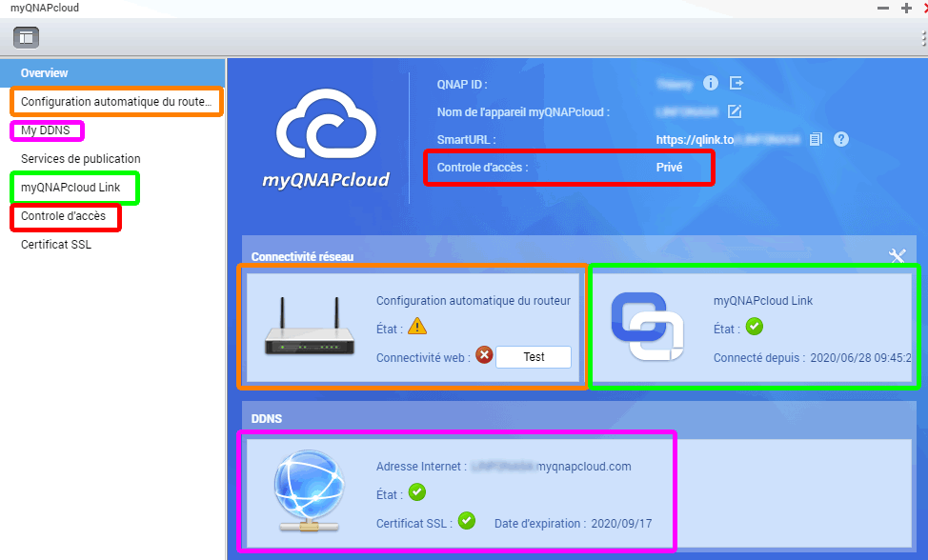The image size is (928, 560).
Task: Select Overview in the sidebar
Action: [x=45, y=73]
